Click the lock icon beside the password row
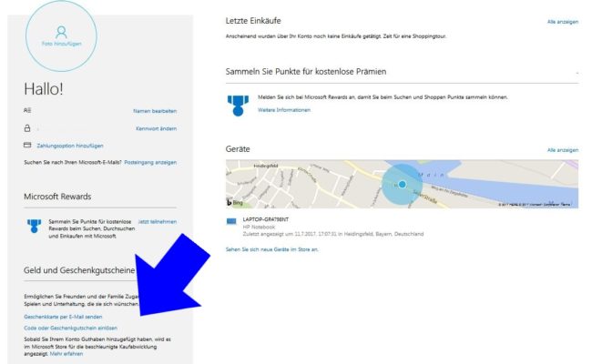Screen dimensions: 602x364 [27, 128]
